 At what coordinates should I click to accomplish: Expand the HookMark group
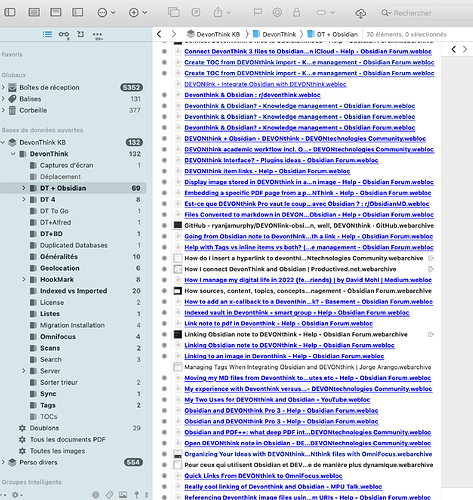(x=24, y=279)
